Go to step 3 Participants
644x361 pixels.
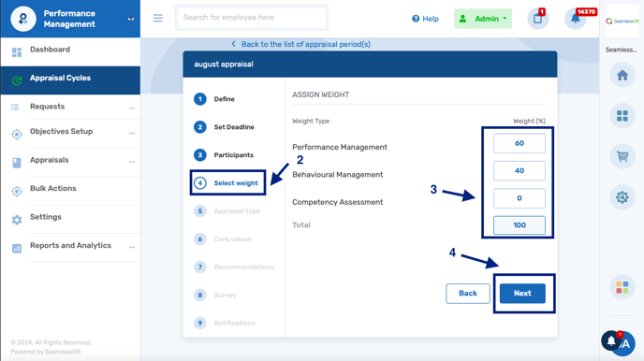point(224,154)
